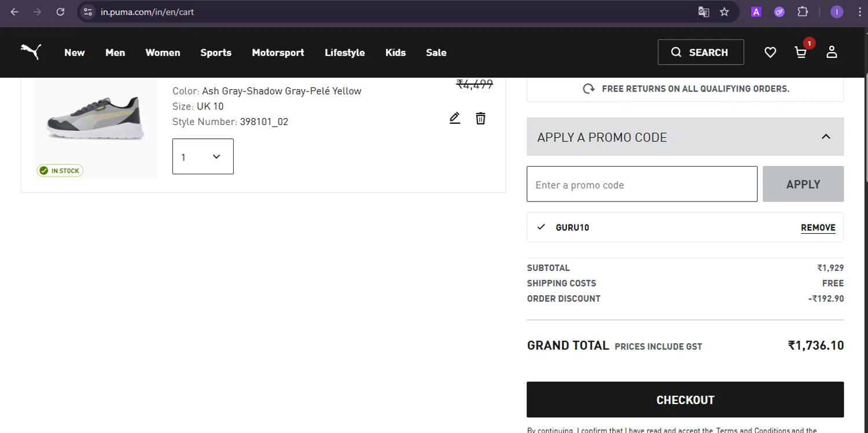Collapse the Apply a Promo Code section

[826, 137]
